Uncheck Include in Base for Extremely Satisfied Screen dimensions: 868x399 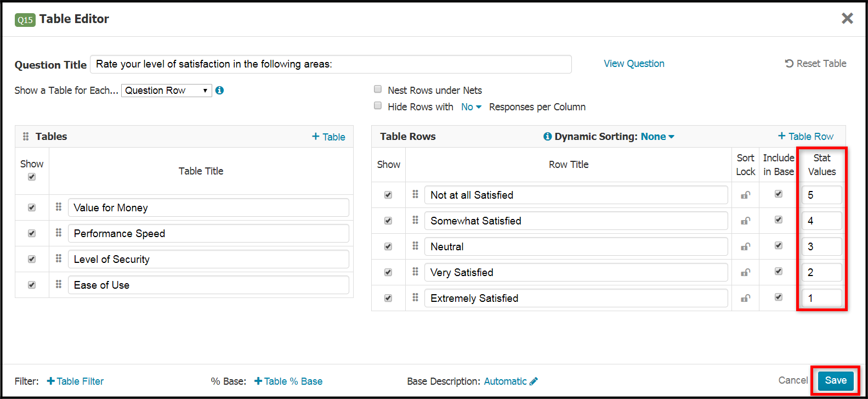click(779, 297)
